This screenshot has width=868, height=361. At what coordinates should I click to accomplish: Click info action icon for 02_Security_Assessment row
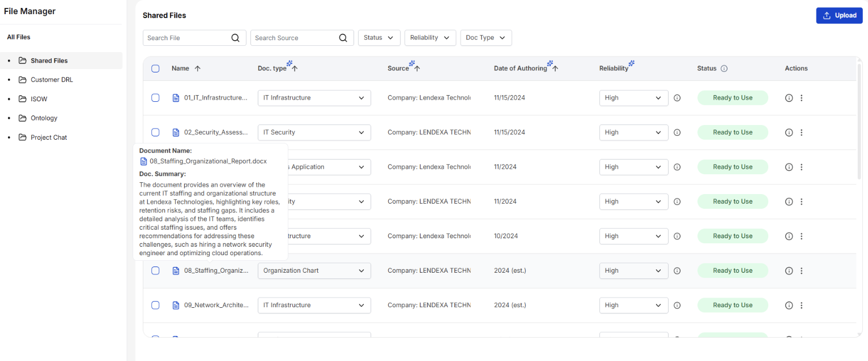[789, 132]
